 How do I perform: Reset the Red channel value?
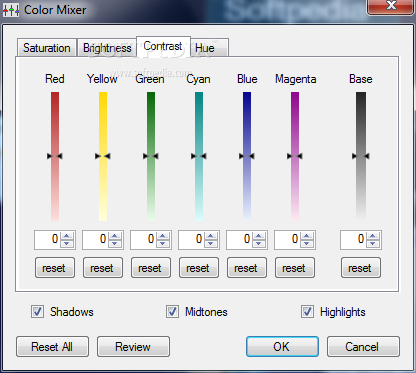(55, 268)
